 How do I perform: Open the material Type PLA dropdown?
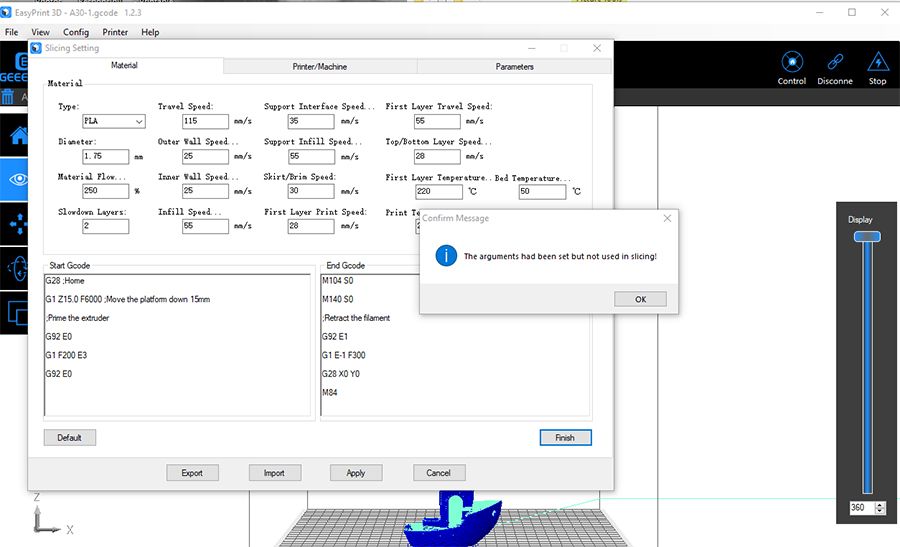click(114, 121)
